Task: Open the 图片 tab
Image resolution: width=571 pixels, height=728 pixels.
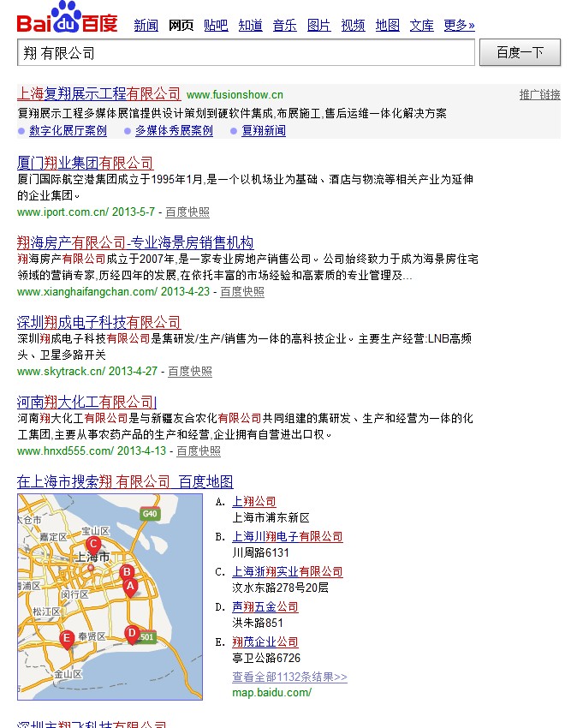Action: tap(319, 25)
